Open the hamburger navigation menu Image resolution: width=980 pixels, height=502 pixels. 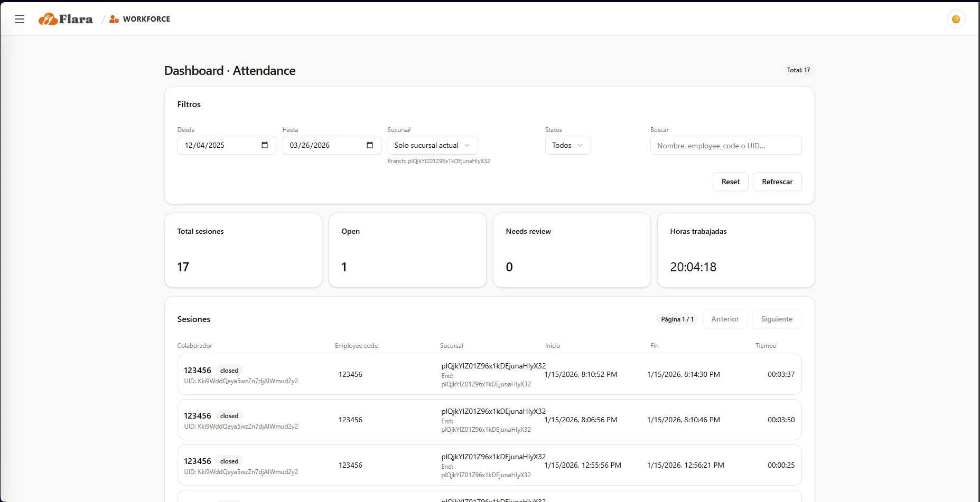point(20,19)
